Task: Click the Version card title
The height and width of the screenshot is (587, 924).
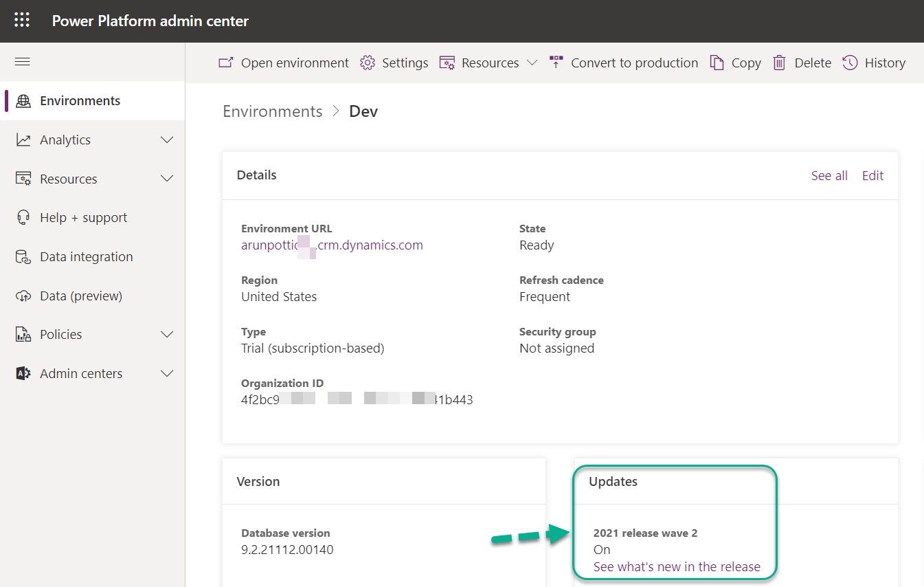Action: [258, 482]
